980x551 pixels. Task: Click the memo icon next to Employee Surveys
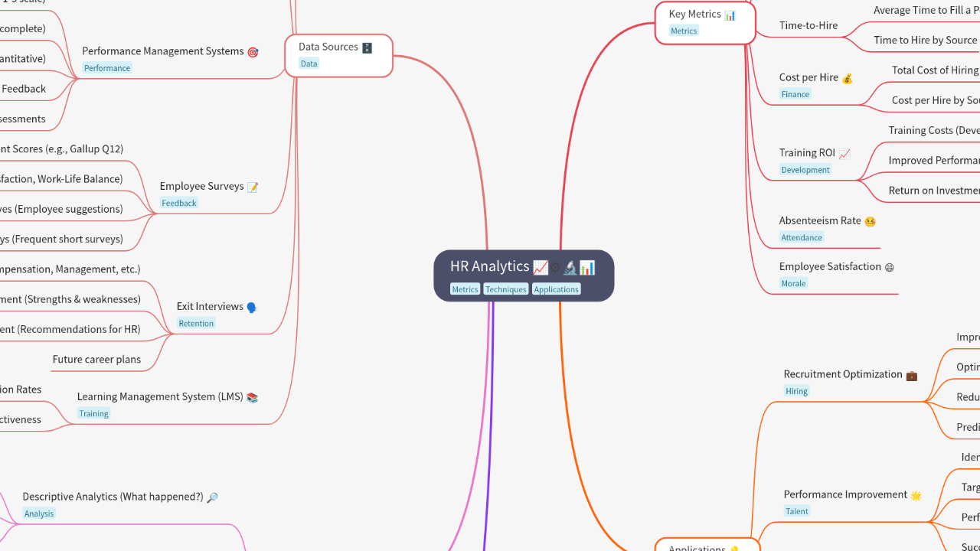tap(253, 187)
